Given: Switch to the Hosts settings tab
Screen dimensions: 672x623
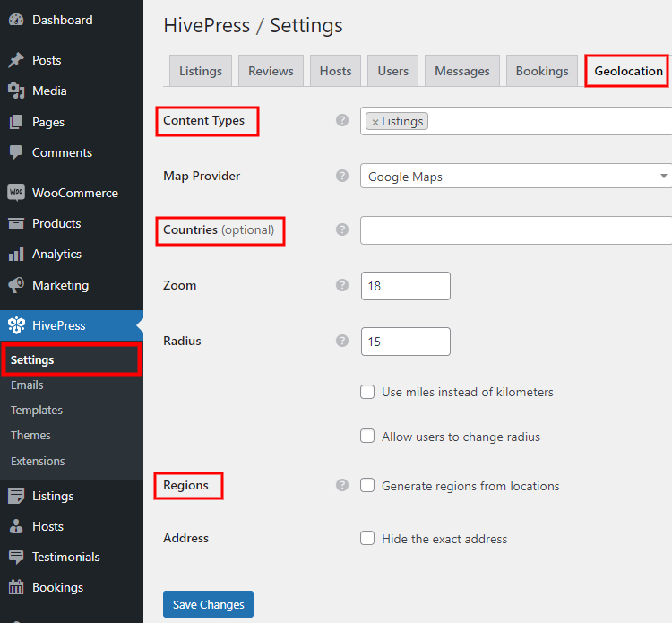Looking at the screenshot, I should point(336,71).
